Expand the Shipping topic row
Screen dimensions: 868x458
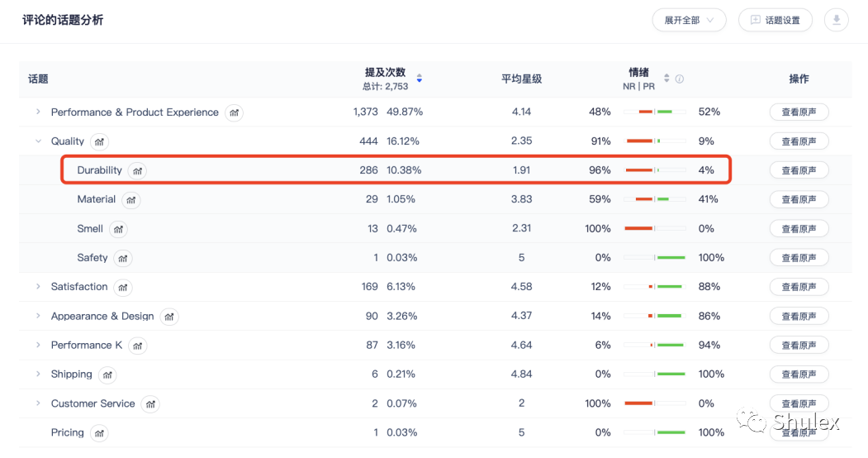tap(38, 374)
